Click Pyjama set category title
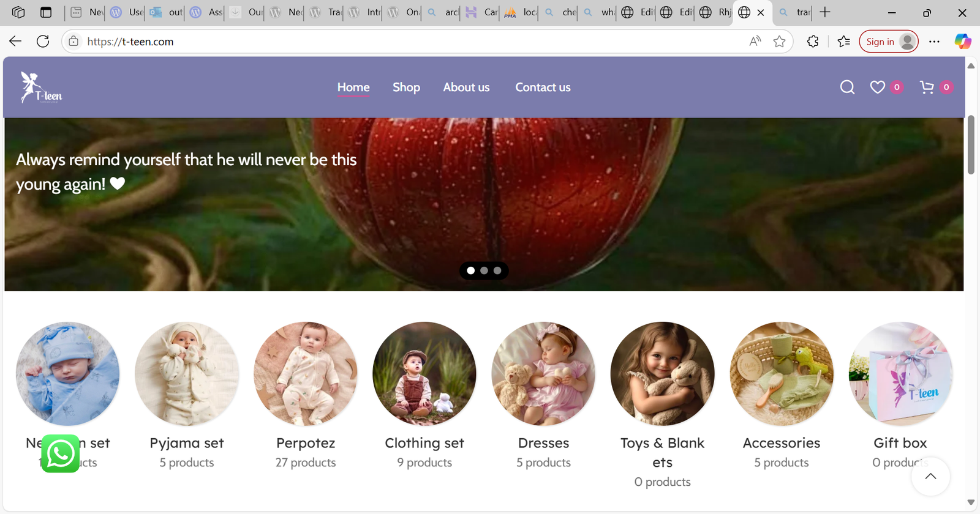Viewport: 980px width, 514px height. point(187,443)
